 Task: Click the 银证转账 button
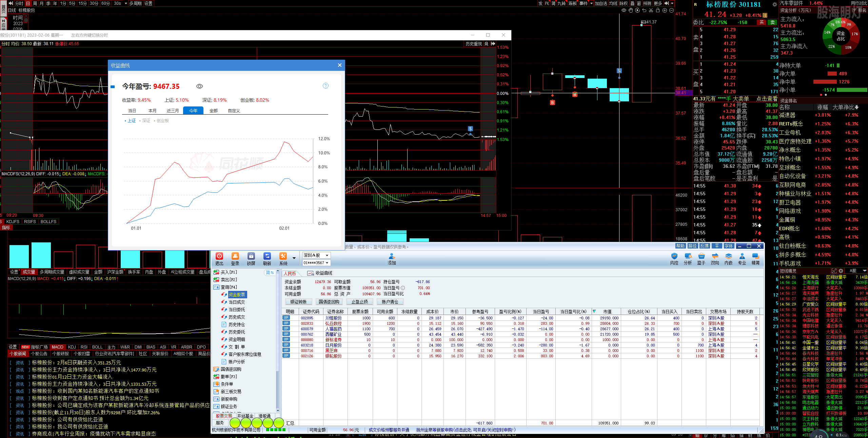click(x=298, y=302)
